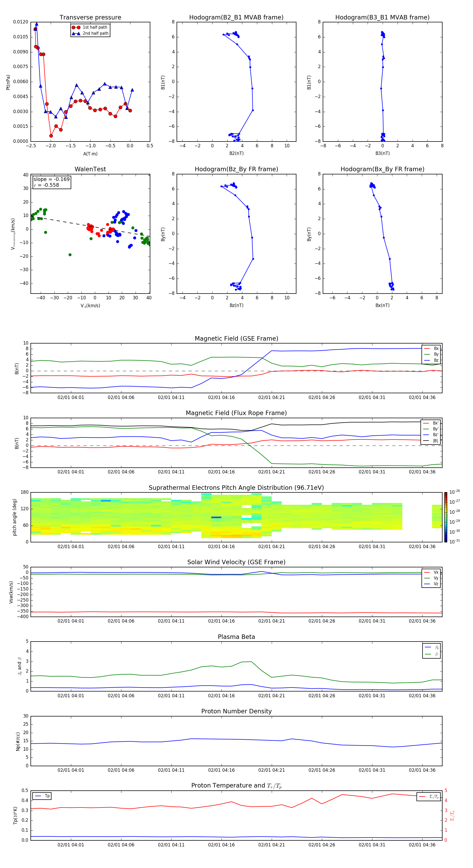Click the 'V_A(km/s)' x-axis label
Viewport: 473px width, 868px height.
tap(90, 306)
